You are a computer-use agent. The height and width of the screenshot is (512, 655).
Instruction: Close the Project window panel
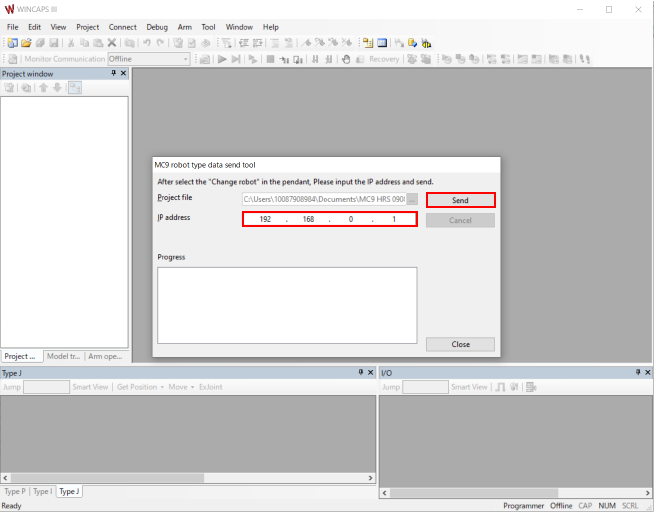pos(124,73)
